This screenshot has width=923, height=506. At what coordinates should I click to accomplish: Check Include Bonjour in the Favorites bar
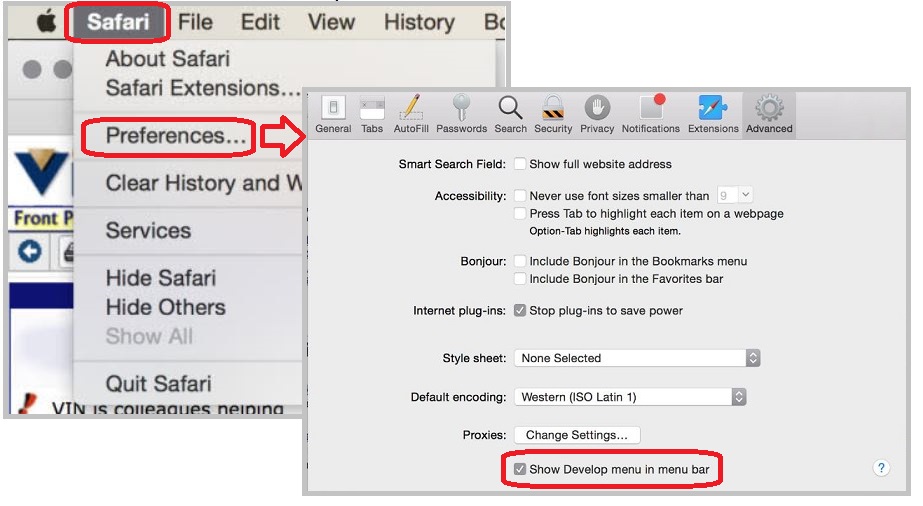point(520,279)
